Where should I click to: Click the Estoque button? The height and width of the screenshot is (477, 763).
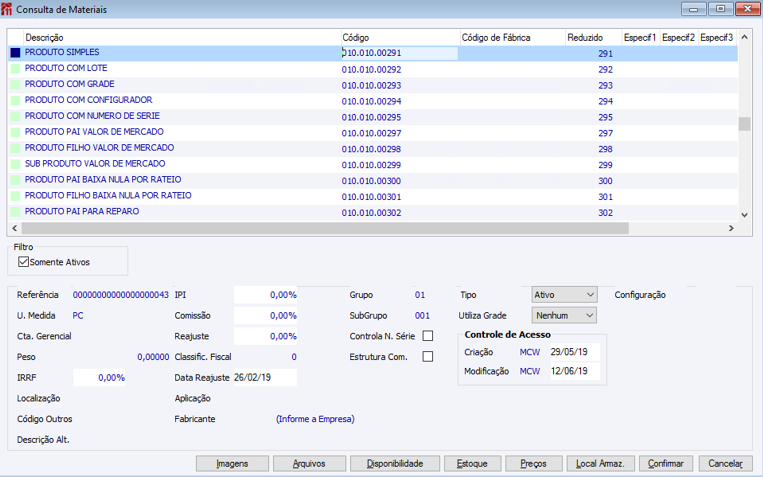click(x=472, y=463)
